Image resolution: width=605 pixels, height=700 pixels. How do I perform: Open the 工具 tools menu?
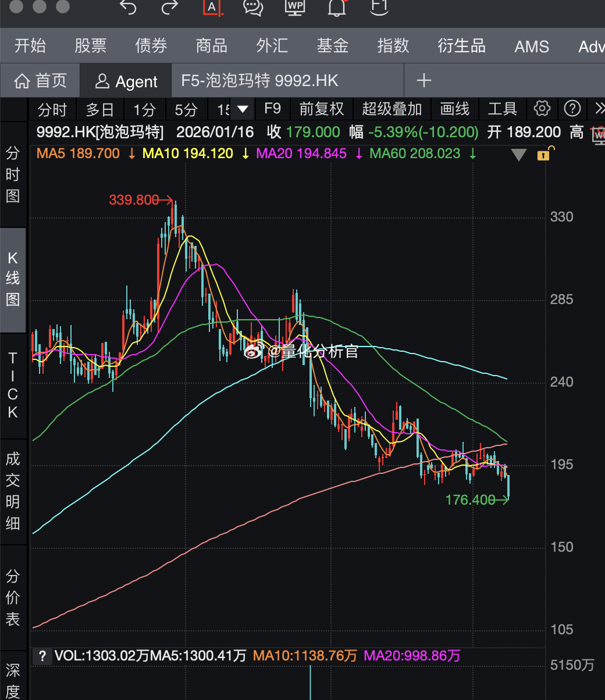(503, 109)
